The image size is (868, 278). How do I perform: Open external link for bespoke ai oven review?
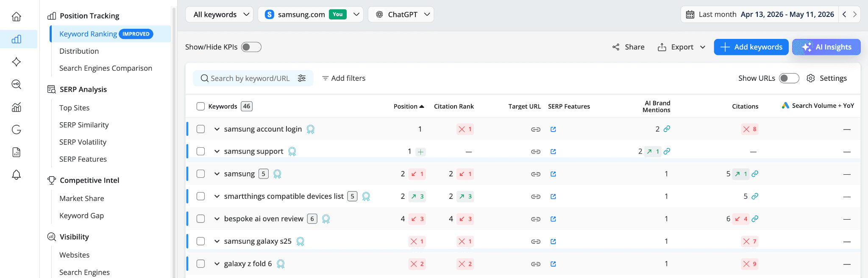pos(553,219)
